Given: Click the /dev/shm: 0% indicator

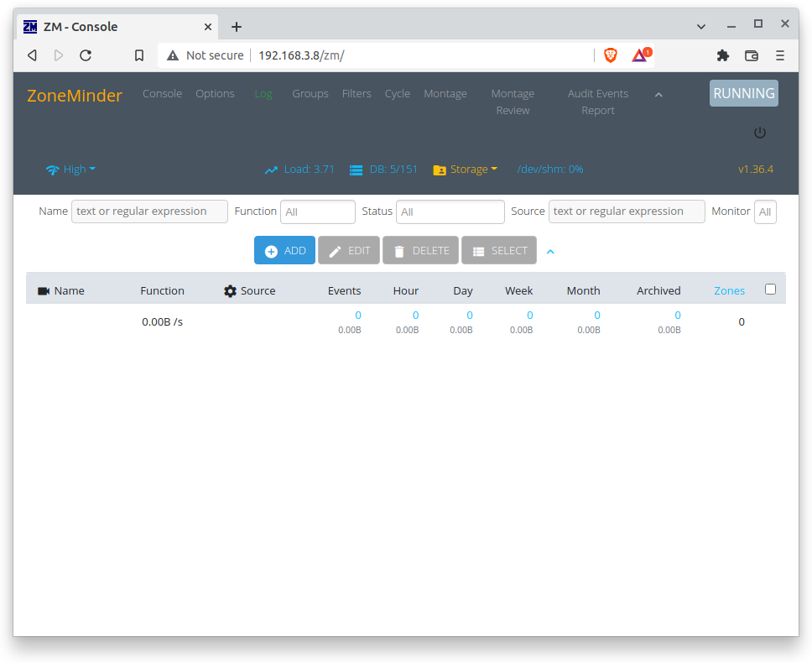Looking at the screenshot, I should (x=550, y=170).
